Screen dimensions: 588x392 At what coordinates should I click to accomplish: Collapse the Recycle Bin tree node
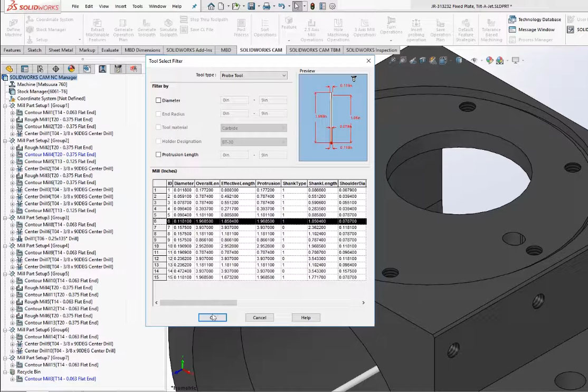coord(5,372)
